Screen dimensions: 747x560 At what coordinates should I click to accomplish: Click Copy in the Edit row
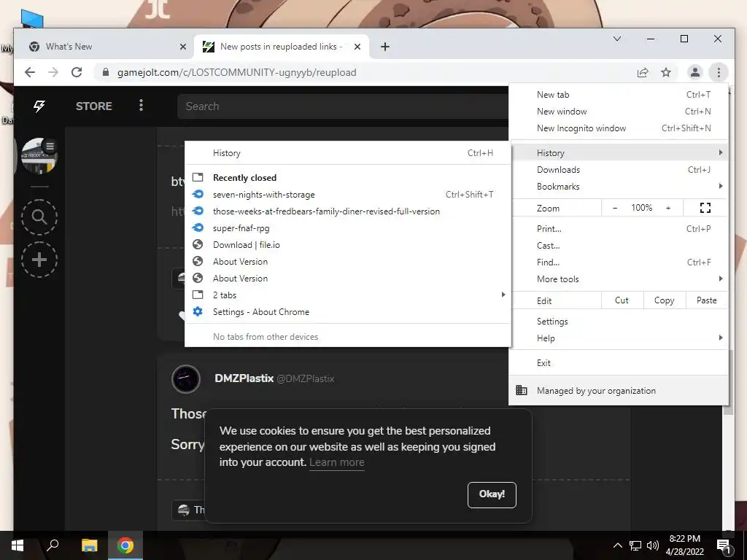tap(664, 300)
